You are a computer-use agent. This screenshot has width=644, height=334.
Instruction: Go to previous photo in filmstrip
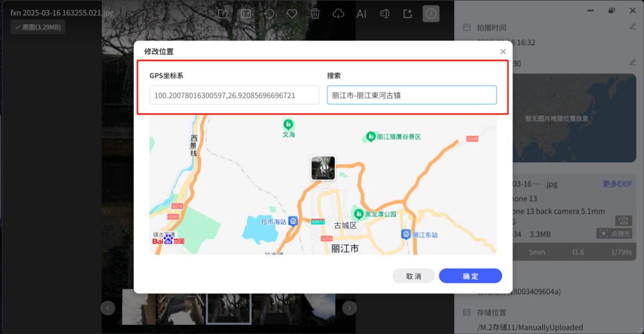[108, 308]
